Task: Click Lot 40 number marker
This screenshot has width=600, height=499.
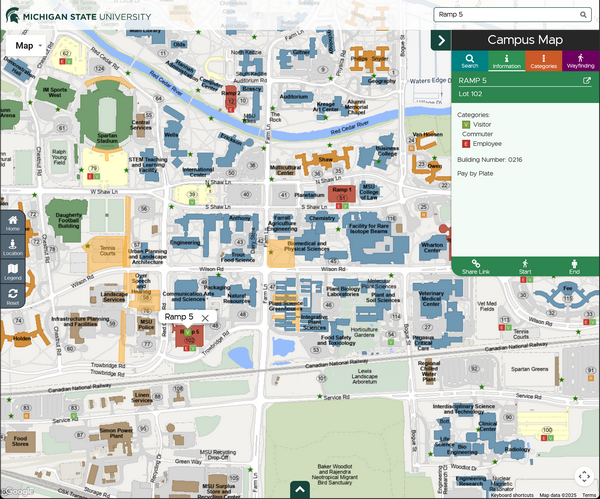Action: pyautogui.click(x=246, y=194)
